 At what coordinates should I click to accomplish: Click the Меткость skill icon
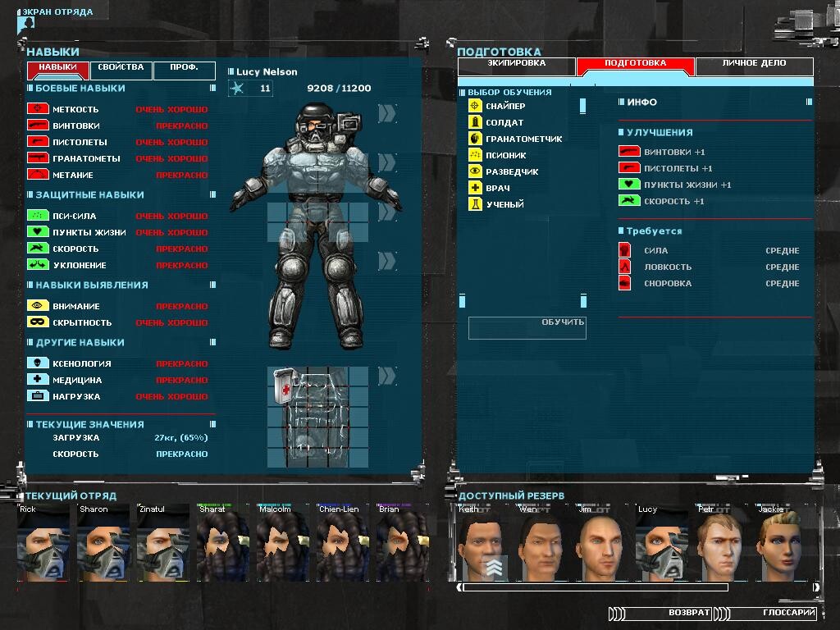click(38, 109)
